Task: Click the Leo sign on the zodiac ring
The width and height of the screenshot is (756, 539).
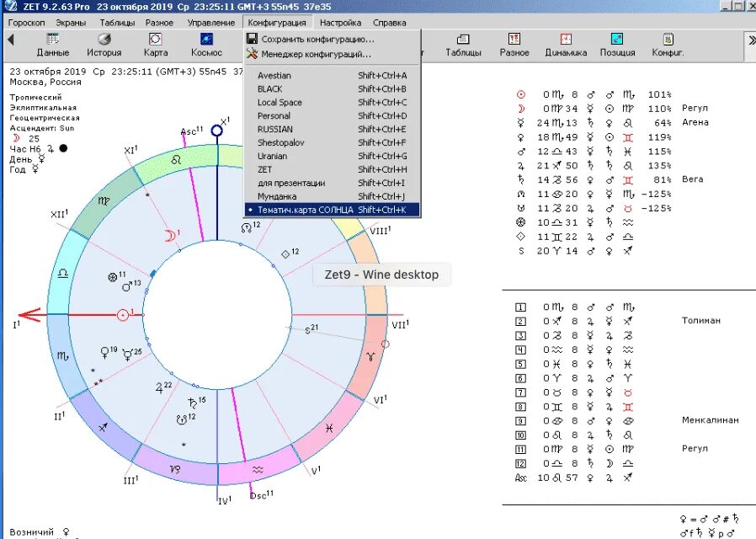Action: pos(177,159)
